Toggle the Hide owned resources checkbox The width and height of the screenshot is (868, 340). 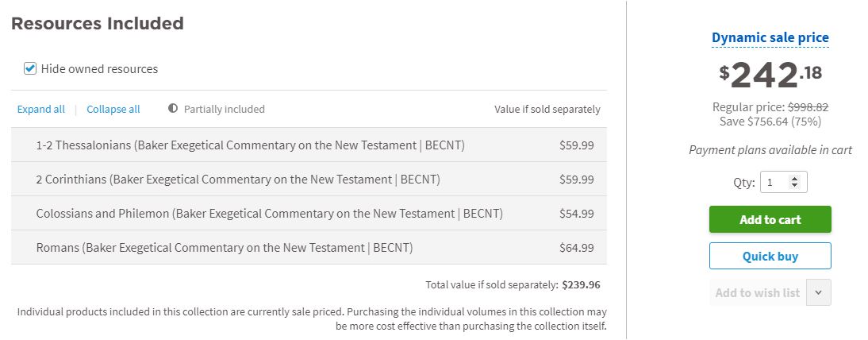point(30,69)
